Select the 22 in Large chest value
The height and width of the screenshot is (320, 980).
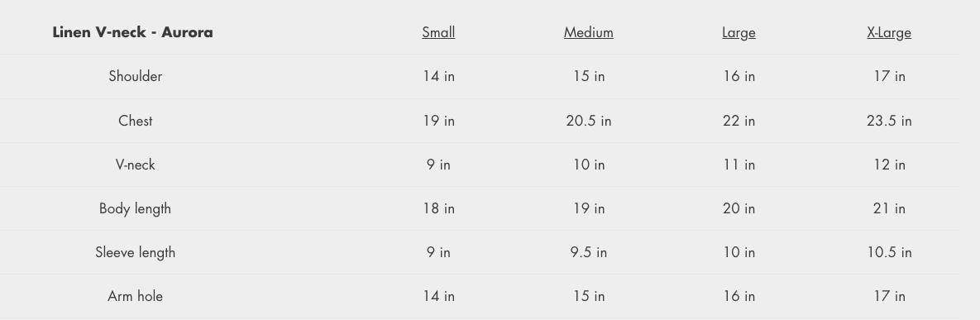click(x=739, y=121)
